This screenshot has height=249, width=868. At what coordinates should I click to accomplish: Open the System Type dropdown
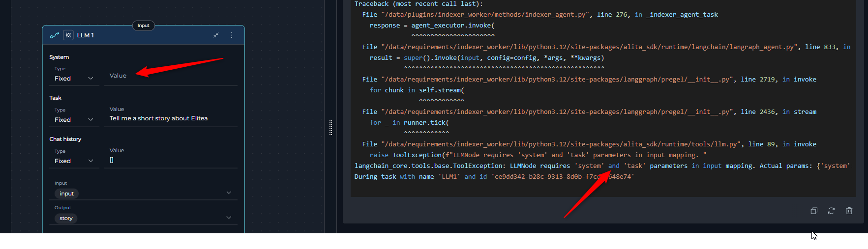[x=74, y=79]
